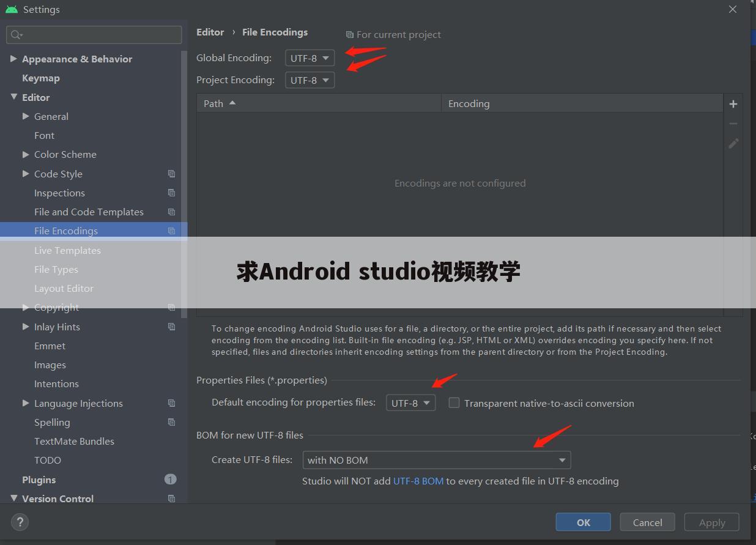Open File and Code Templates page
The image size is (756, 545).
89,212
